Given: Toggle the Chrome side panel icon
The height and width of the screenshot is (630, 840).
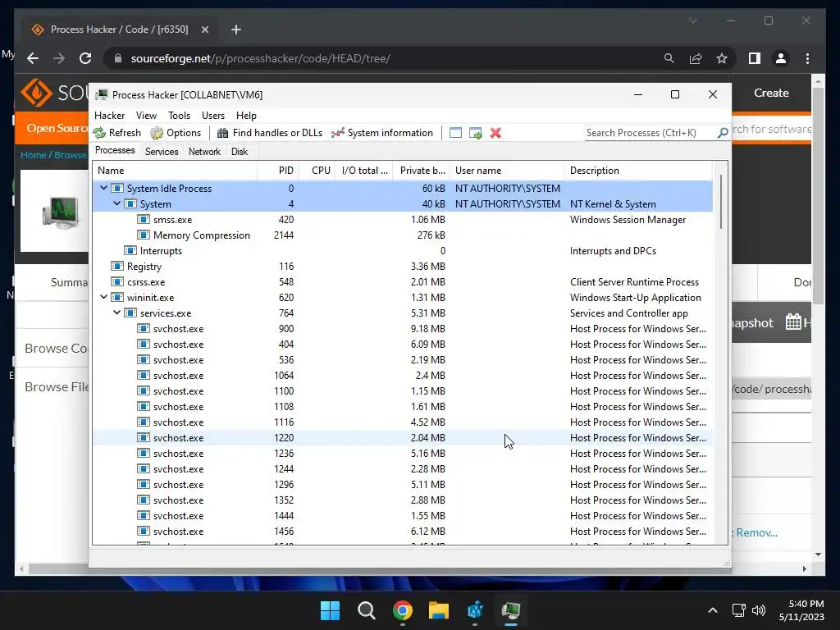Looking at the screenshot, I should (755, 58).
